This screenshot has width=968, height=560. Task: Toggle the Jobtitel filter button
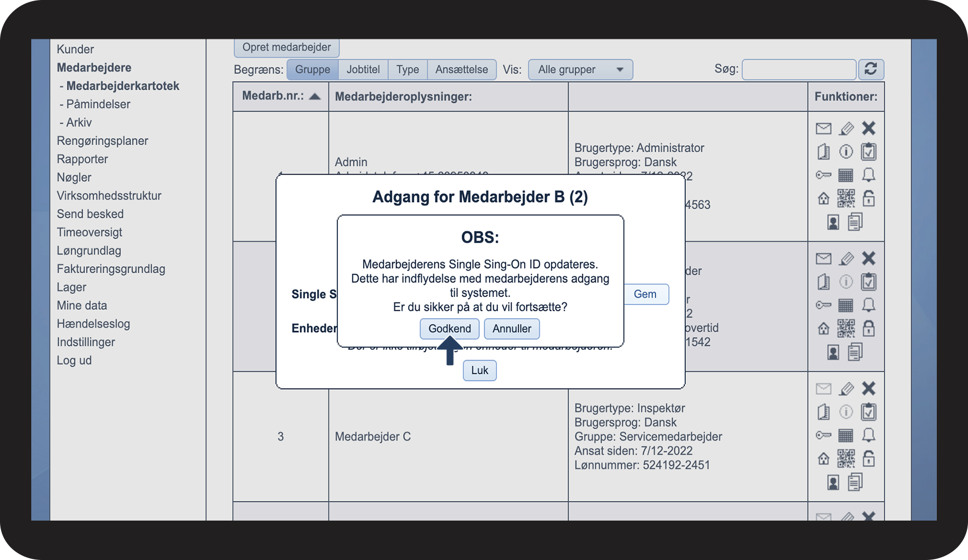(363, 70)
